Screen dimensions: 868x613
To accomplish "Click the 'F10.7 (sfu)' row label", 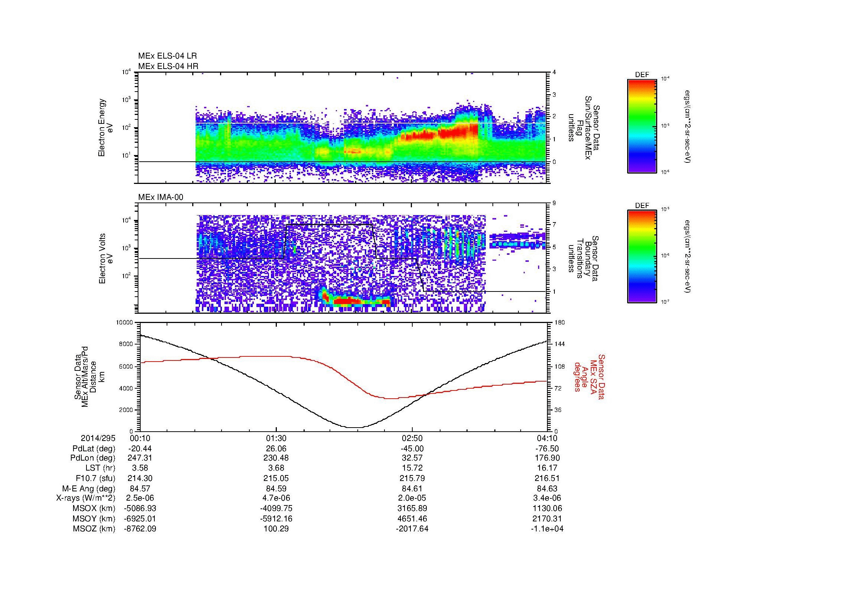I will pyautogui.click(x=95, y=478).
